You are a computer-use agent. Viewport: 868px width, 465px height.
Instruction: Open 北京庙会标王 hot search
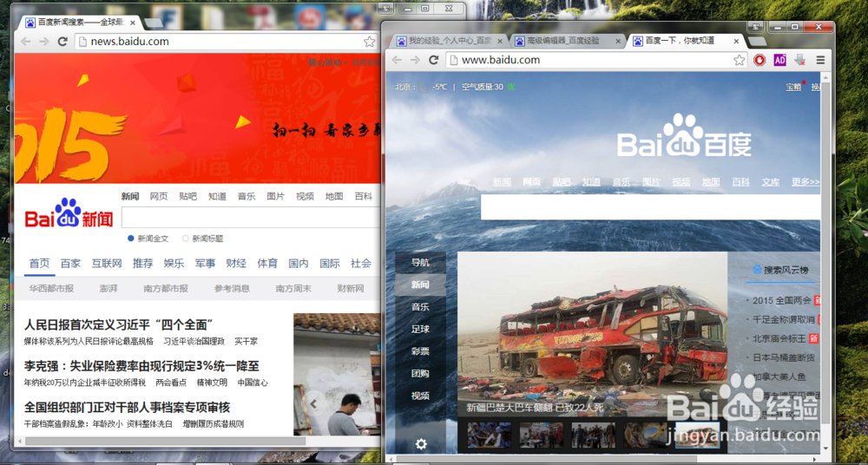tap(780, 338)
